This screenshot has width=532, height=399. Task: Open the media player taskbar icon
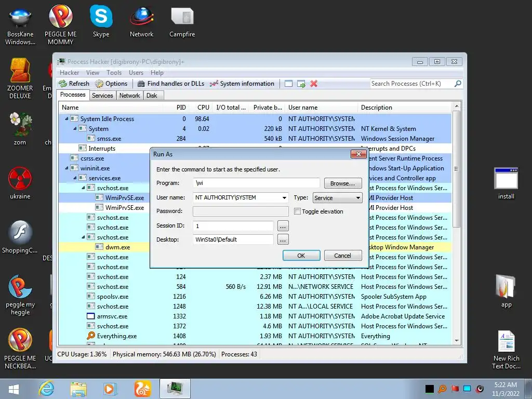[110, 389]
